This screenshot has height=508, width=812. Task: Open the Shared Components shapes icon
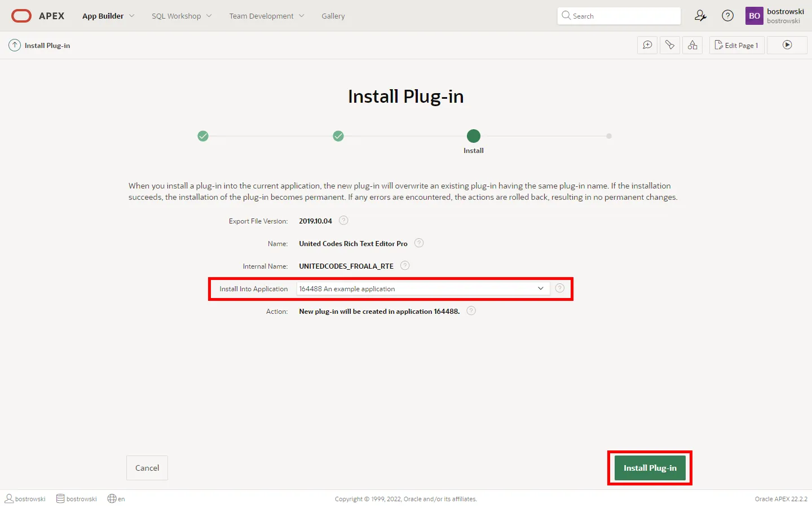pyautogui.click(x=692, y=45)
